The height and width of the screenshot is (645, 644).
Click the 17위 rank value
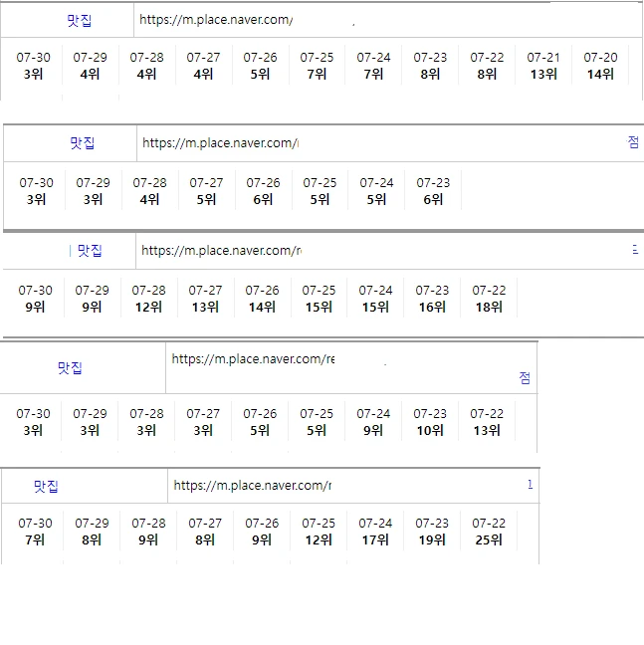pos(375,540)
